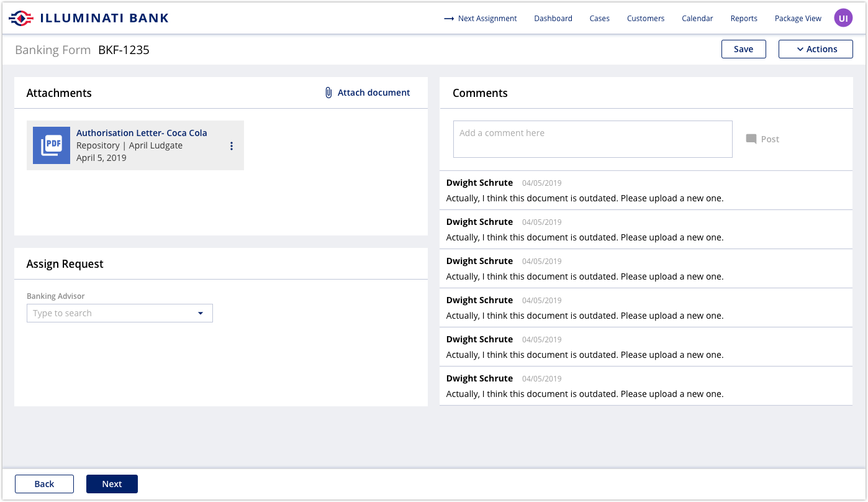Go to Customers
The height and width of the screenshot is (502, 868).
pyautogui.click(x=645, y=19)
